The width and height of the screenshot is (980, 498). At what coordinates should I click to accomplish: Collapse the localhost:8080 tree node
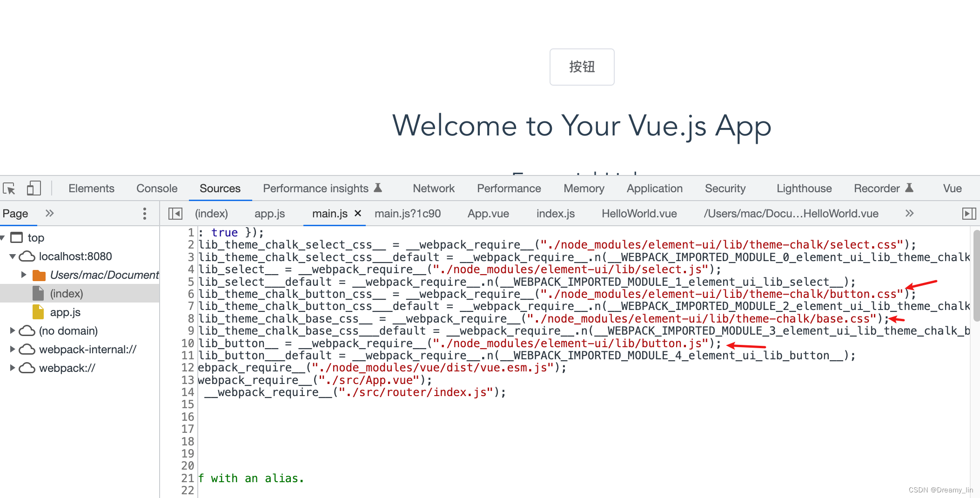point(13,256)
